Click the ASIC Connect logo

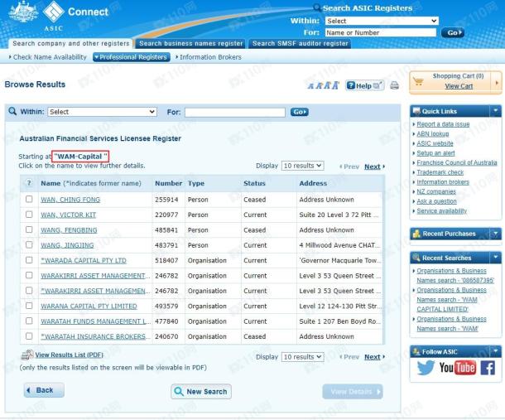pos(60,16)
